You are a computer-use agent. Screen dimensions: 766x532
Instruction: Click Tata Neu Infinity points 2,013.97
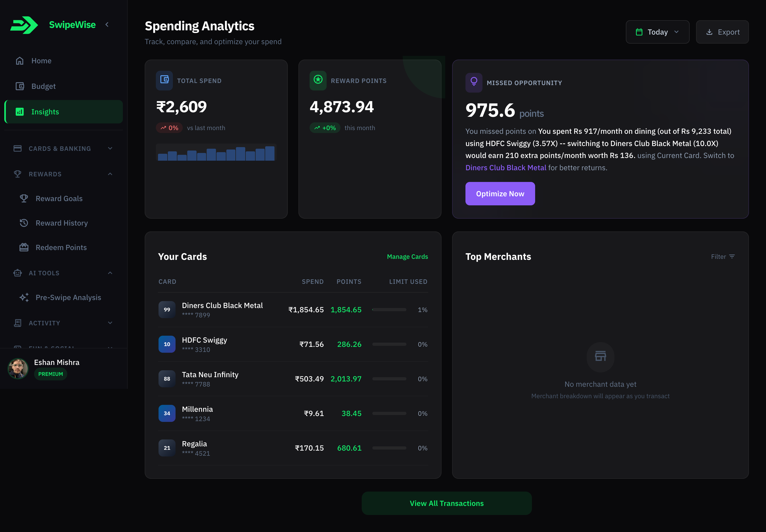(346, 379)
